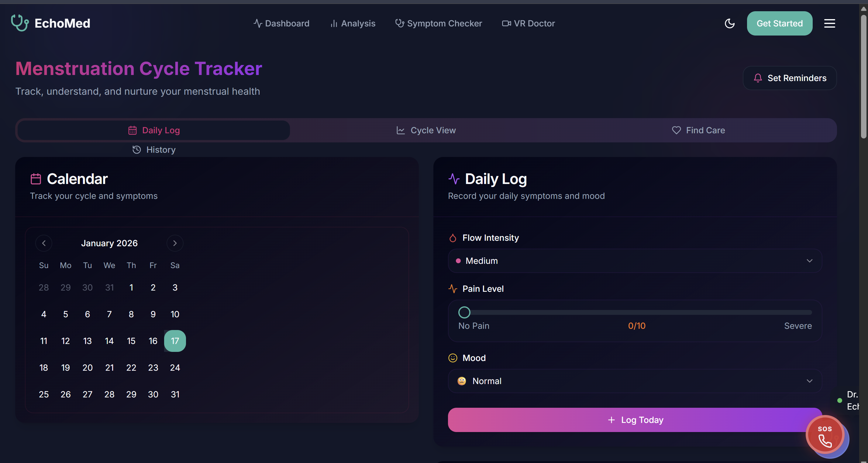Click the Pain Level slider handle
Viewport: 868px width, 463px height.
click(x=464, y=312)
